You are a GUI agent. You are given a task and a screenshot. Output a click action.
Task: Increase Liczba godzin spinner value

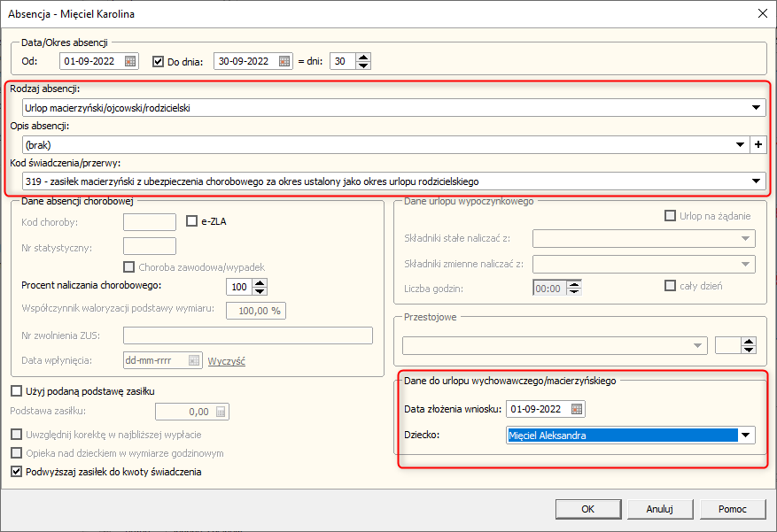point(574,284)
